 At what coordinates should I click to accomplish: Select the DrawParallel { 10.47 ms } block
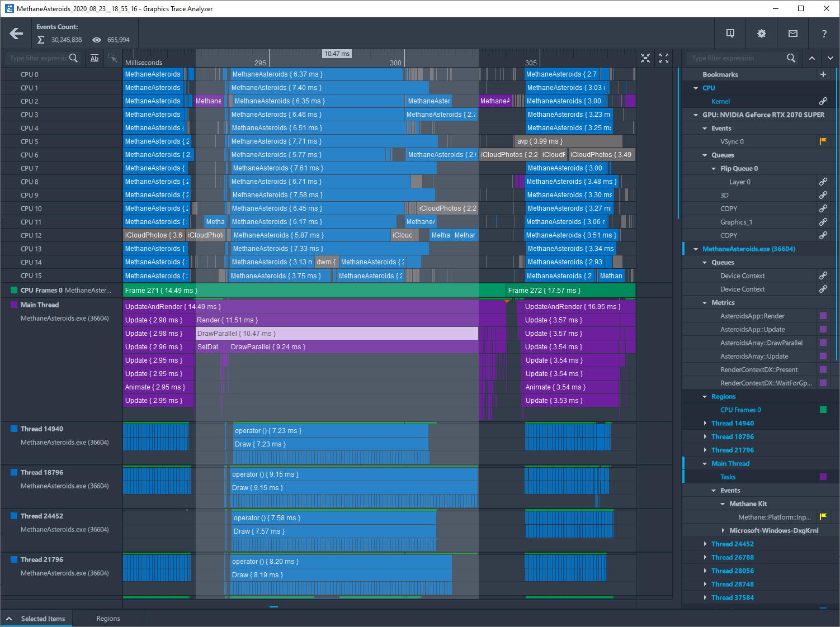[x=337, y=334]
